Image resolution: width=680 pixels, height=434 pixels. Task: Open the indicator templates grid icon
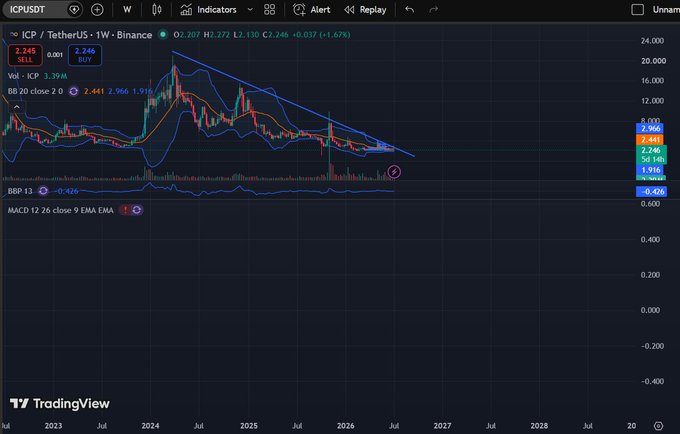[270, 10]
